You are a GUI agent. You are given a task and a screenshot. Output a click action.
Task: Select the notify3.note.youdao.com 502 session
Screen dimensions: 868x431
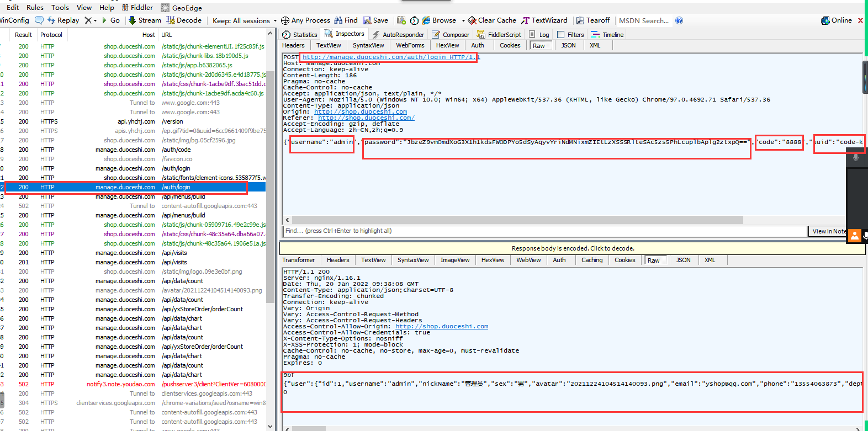point(133,384)
